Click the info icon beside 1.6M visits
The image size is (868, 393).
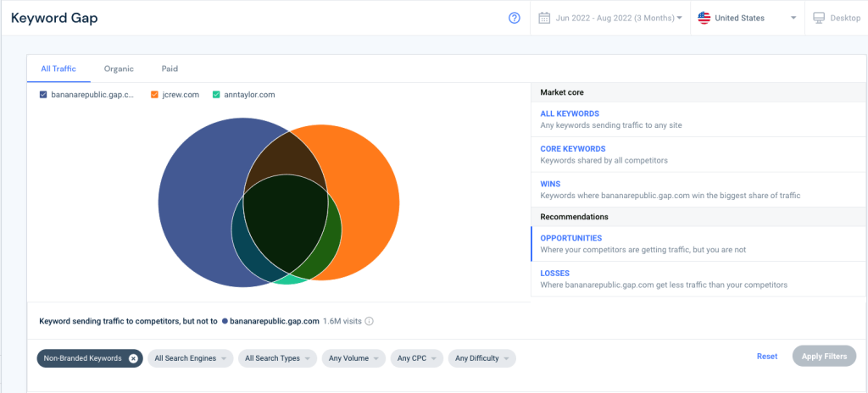(370, 321)
